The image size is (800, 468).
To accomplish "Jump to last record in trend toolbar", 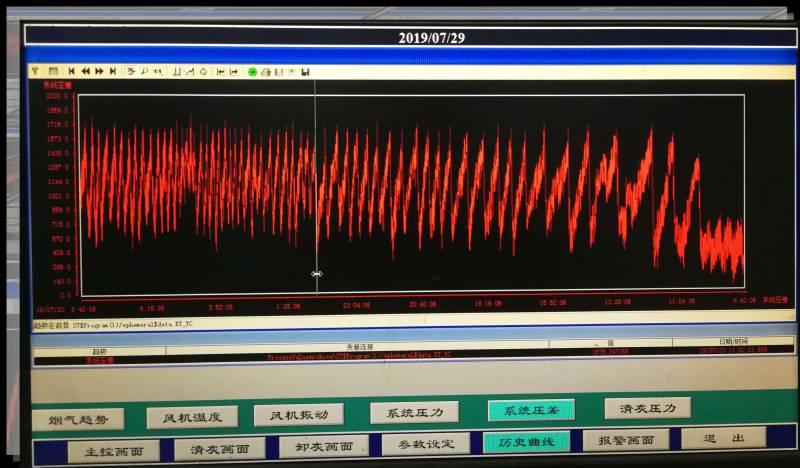I will [113, 72].
